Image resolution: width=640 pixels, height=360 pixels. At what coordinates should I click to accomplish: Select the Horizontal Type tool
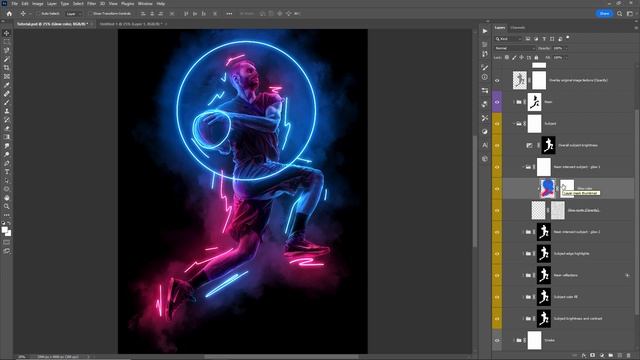pyautogui.click(x=7, y=172)
